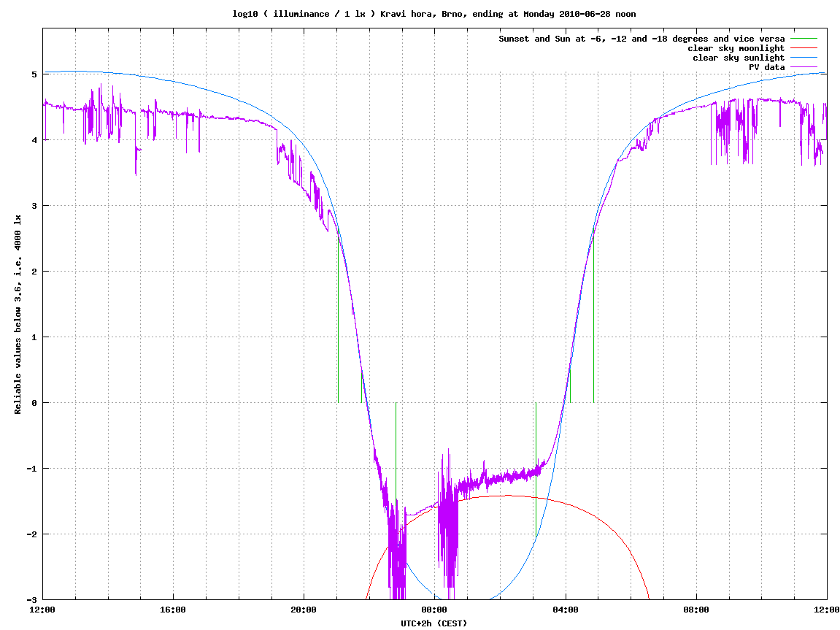
Task: Click the 'Sunset and Sun at -6, -12' legend label
Action: pyautogui.click(x=641, y=39)
